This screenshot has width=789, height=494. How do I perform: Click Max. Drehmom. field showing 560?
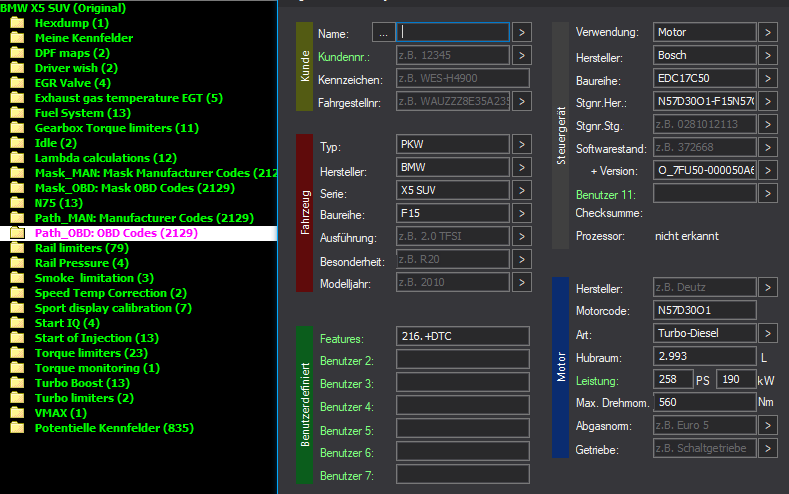pos(704,402)
